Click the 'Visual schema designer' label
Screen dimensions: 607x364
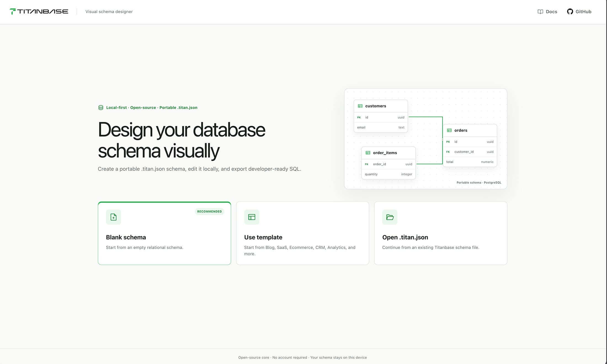click(x=109, y=12)
